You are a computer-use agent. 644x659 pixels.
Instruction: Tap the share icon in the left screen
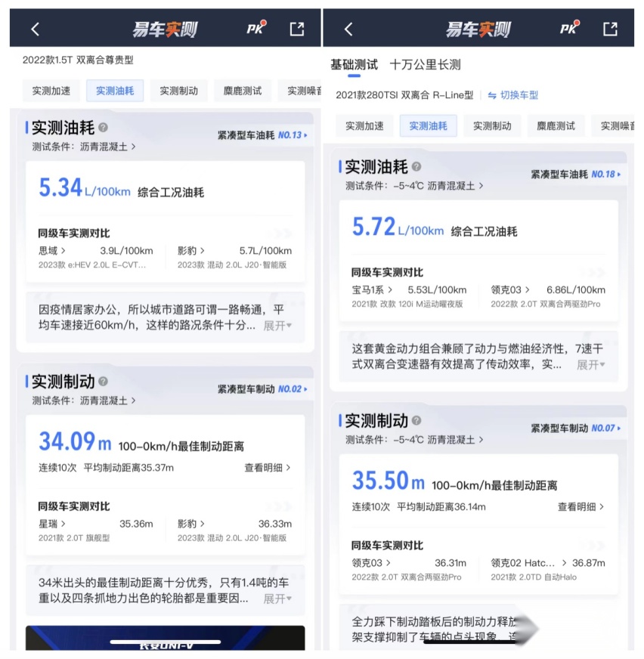point(297,29)
